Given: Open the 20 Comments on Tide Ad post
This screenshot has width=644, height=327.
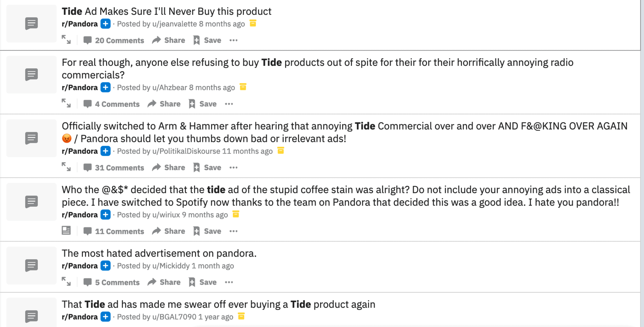Looking at the screenshot, I should point(114,40).
